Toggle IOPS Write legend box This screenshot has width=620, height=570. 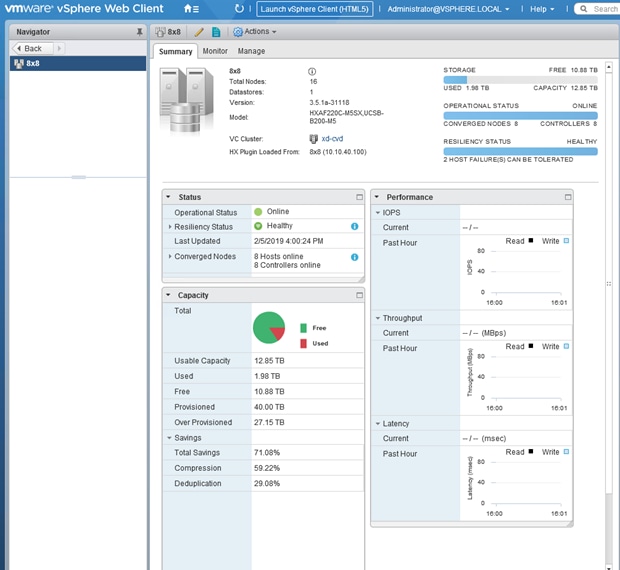566,240
